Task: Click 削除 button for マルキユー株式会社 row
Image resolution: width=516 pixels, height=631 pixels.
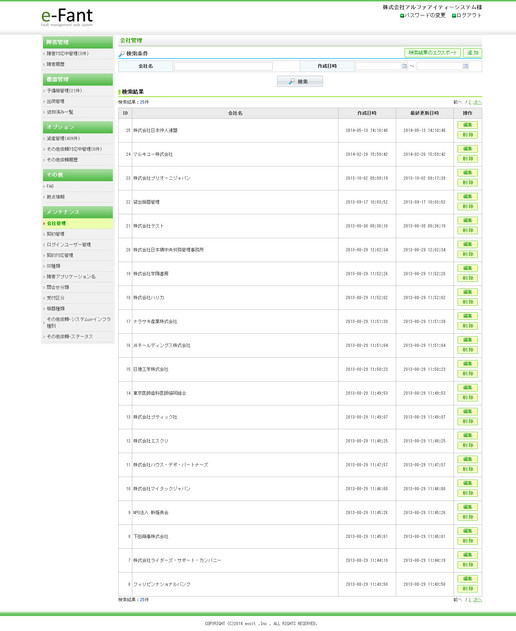Action: pos(467,159)
